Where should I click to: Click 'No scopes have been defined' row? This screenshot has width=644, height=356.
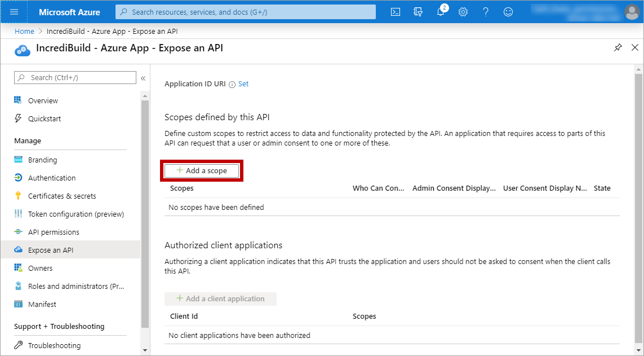coord(392,207)
